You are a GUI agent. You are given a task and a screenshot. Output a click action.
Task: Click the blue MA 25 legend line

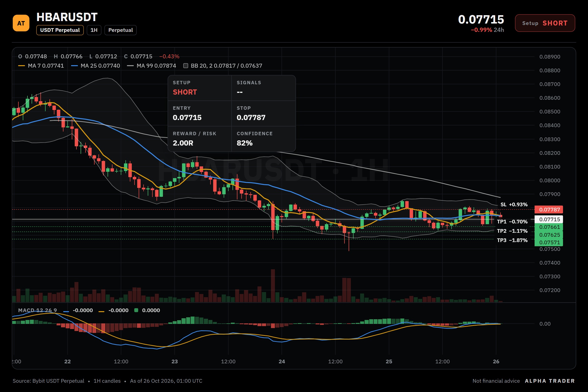pyautogui.click(x=74, y=66)
